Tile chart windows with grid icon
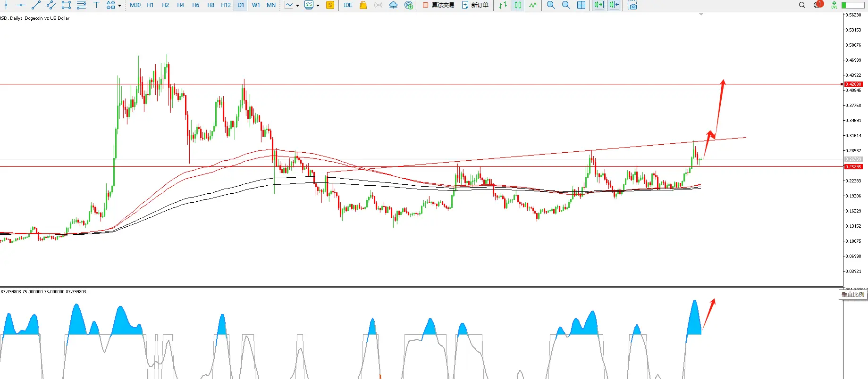The image size is (868, 379). pos(581,5)
